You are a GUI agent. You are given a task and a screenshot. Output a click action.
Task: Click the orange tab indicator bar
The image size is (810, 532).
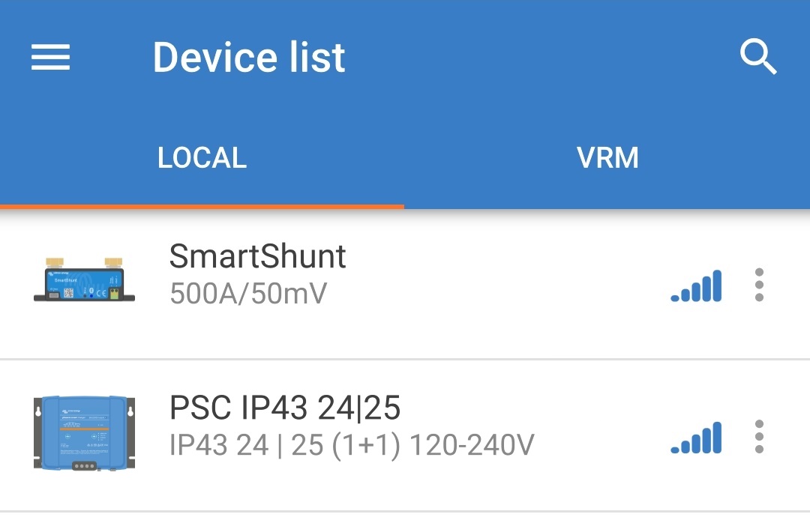click(202, 205)
